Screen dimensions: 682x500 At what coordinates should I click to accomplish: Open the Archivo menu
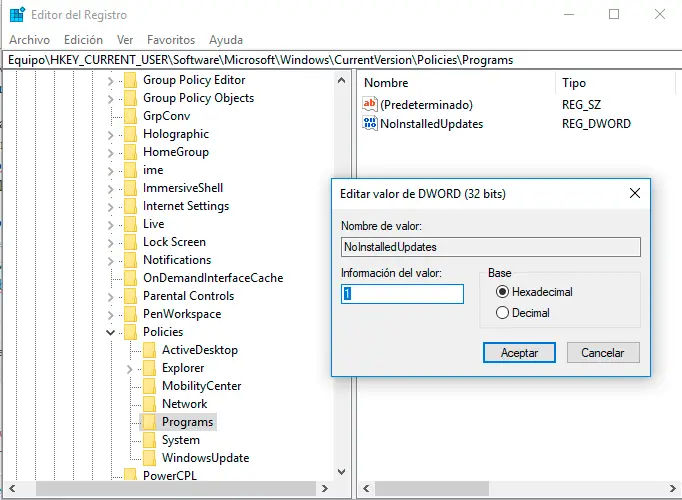tap(30, 40)
